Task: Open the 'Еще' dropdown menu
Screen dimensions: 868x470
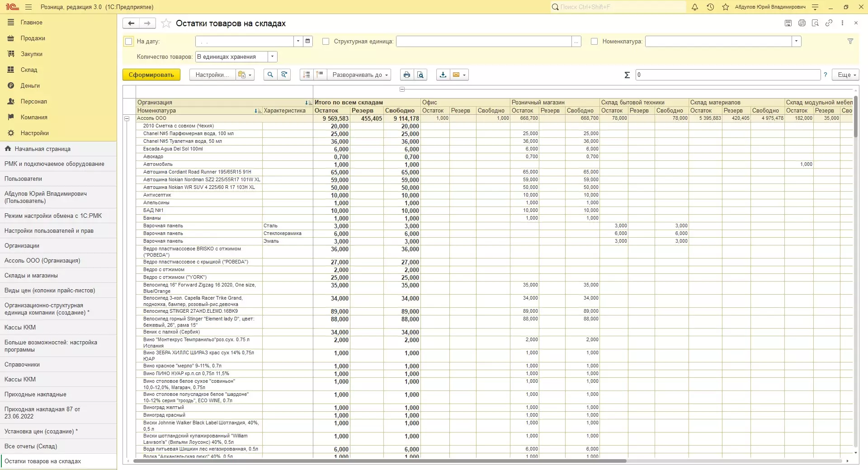Action: pyautogui.click(x=847, y=75)
